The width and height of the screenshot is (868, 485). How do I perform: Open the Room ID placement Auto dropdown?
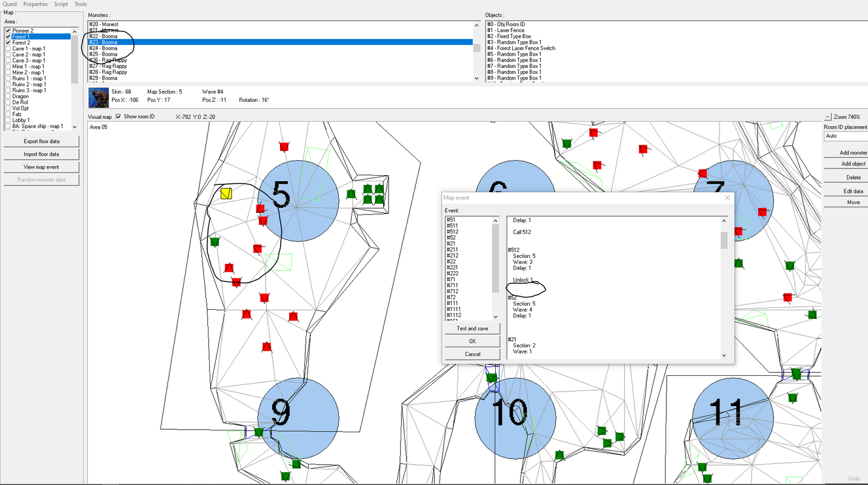point(846,136)
